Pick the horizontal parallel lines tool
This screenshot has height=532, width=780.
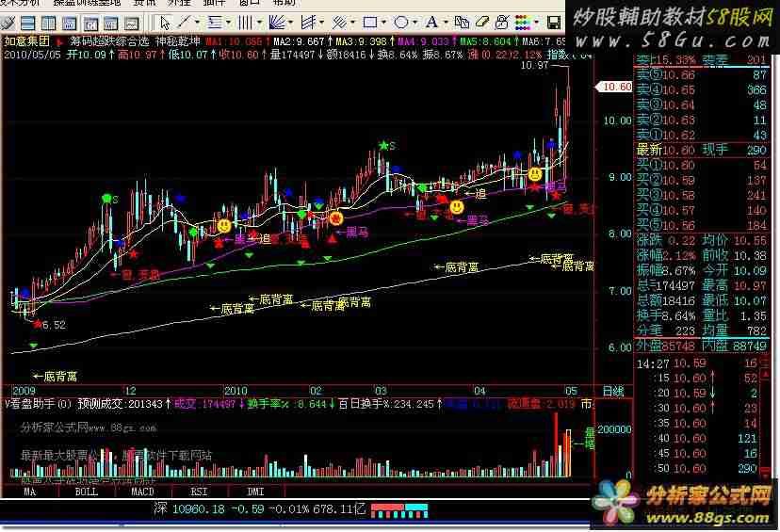(x=215, y=23)
